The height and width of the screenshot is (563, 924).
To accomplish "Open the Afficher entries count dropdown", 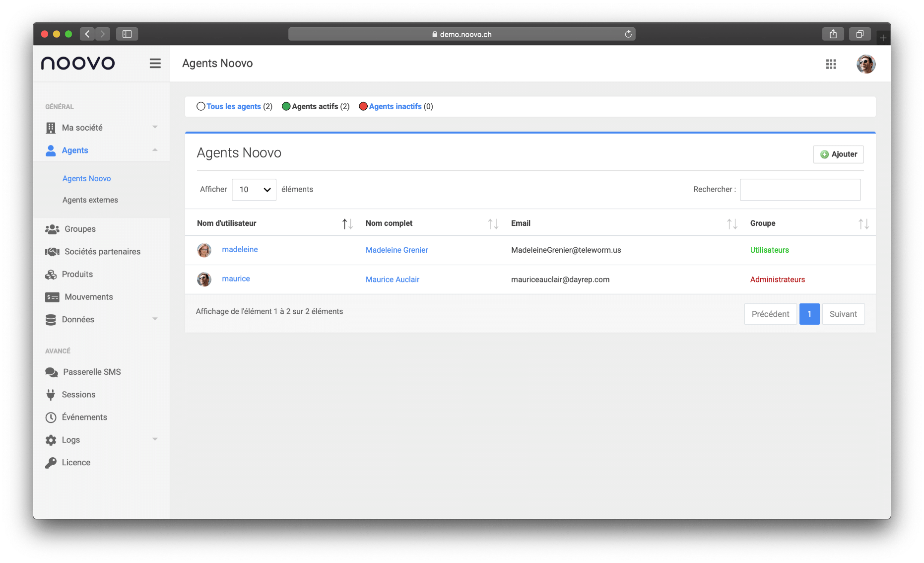I will [254, 190].
